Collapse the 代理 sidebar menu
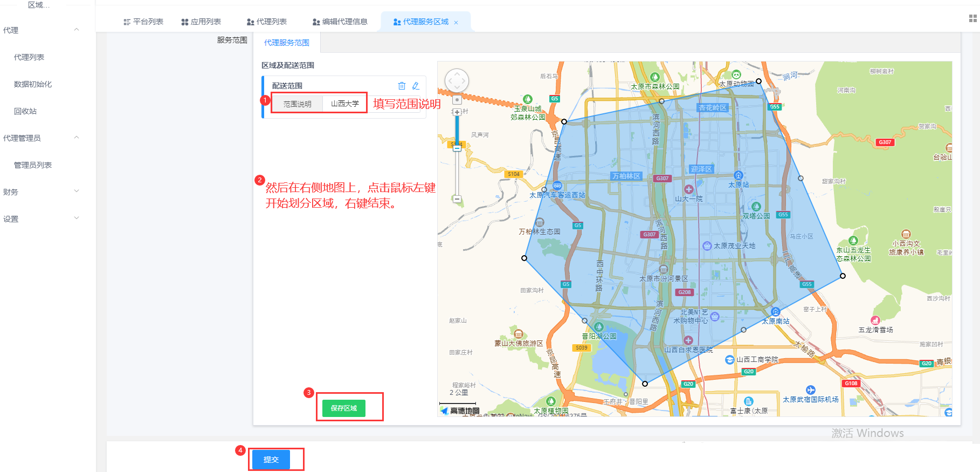Image resolution: width=980 pixels, height=472 pixels. 76,30
